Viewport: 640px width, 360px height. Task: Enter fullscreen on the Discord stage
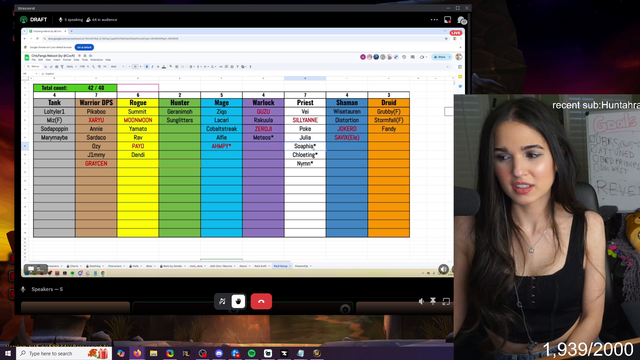pos(446,301)
